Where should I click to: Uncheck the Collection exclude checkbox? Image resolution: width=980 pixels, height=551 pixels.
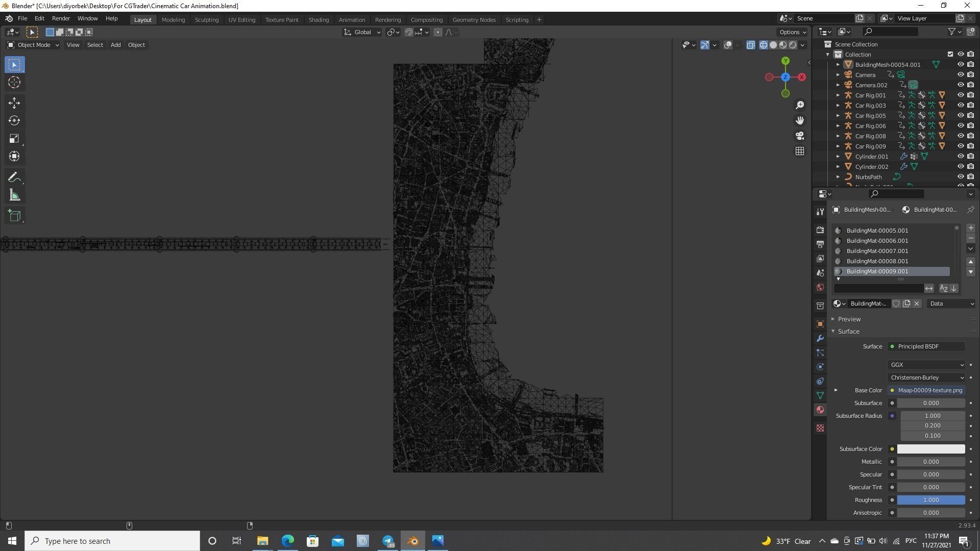950,55
